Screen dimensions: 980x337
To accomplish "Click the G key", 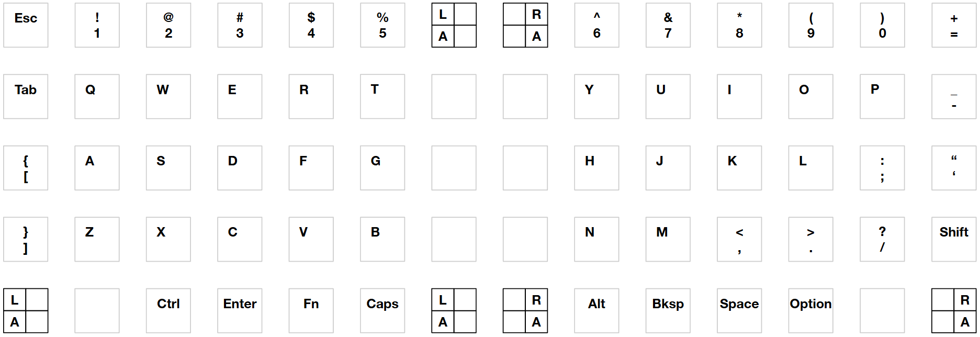I will tap(382, 168).
